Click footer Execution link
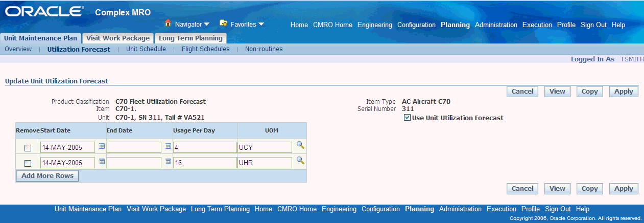 point(502,209)
